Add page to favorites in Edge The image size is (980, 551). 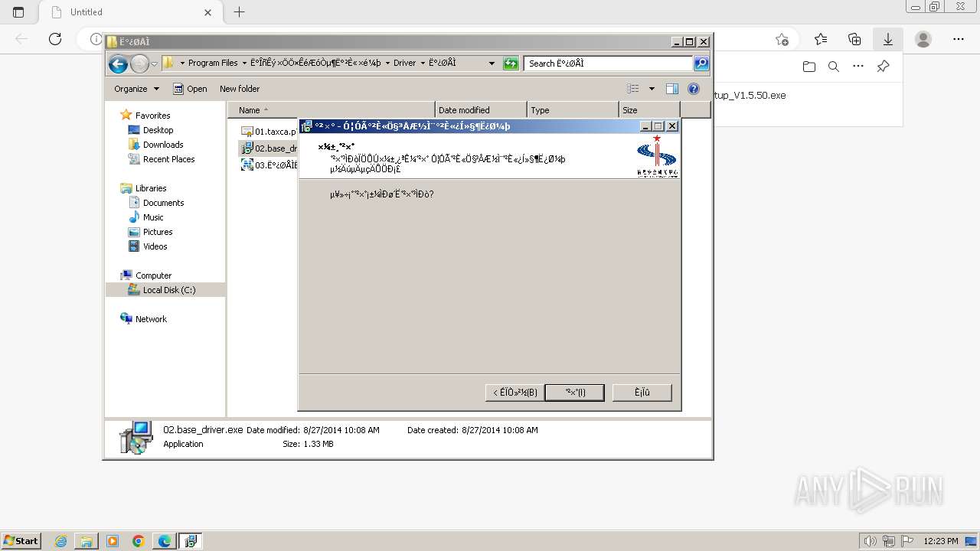(782, 39)
